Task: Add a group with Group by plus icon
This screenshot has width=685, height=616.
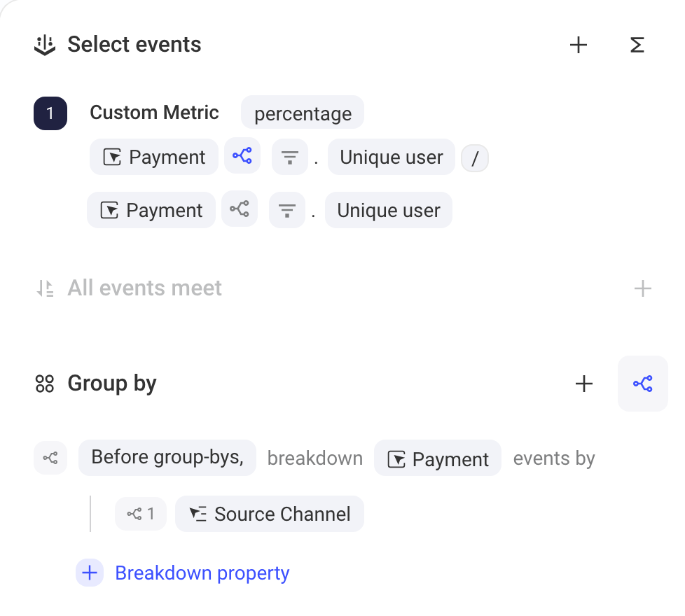Action: (x=584, y=384)
